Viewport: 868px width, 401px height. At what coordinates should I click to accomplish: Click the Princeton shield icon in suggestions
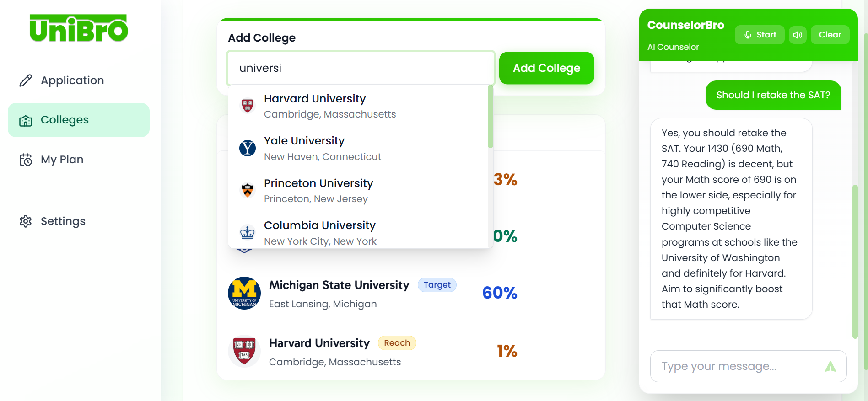point(248,190)
